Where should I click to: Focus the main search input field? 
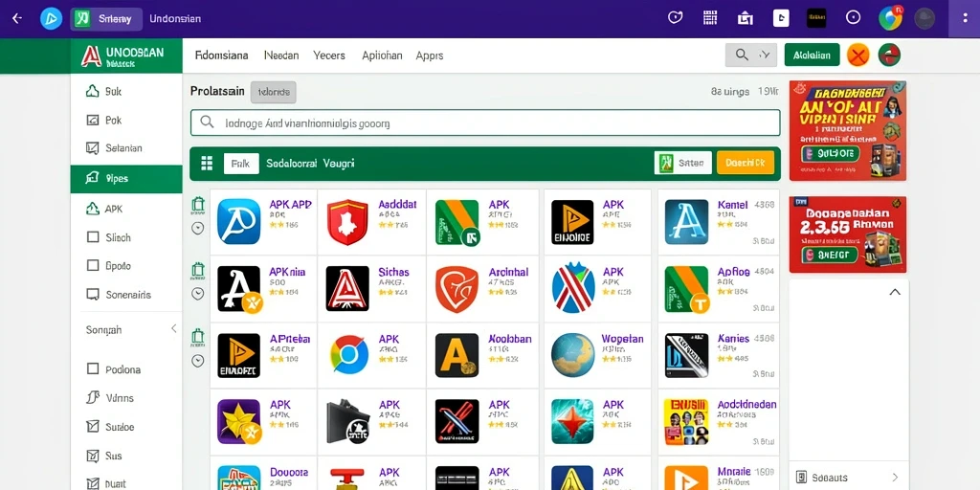point(485,123)
